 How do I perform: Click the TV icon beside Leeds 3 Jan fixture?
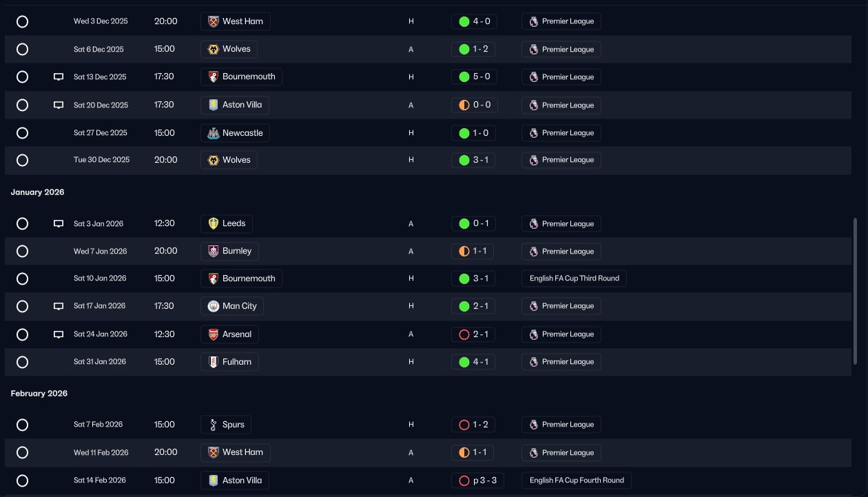[x=59, y=224]
